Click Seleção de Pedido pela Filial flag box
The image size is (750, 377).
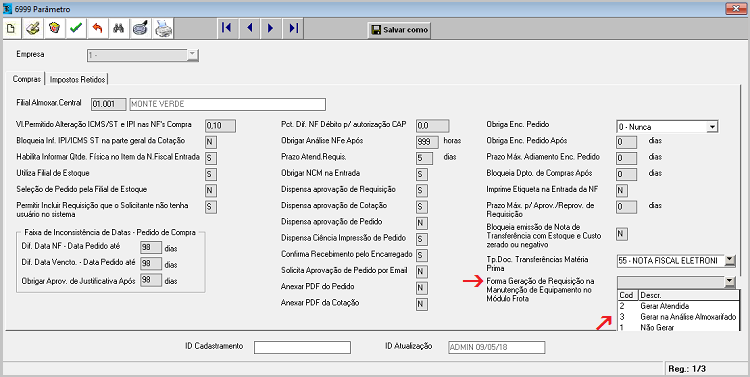coord(211,191)
